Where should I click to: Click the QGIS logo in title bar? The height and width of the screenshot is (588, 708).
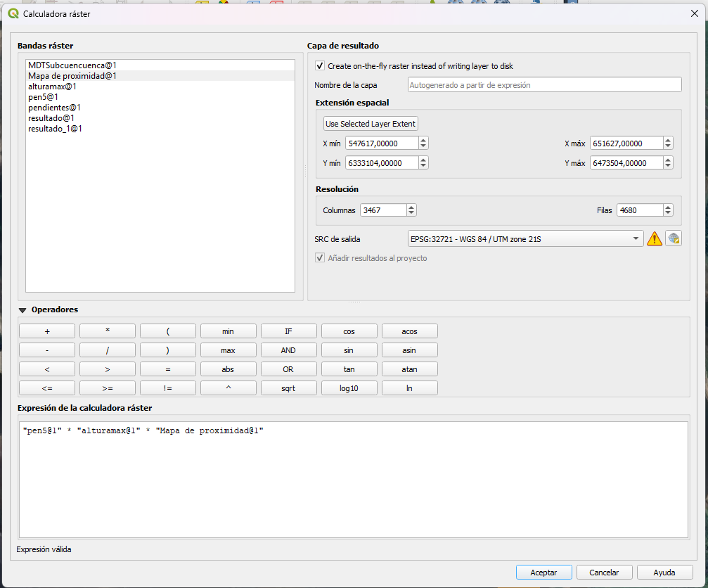13,13
